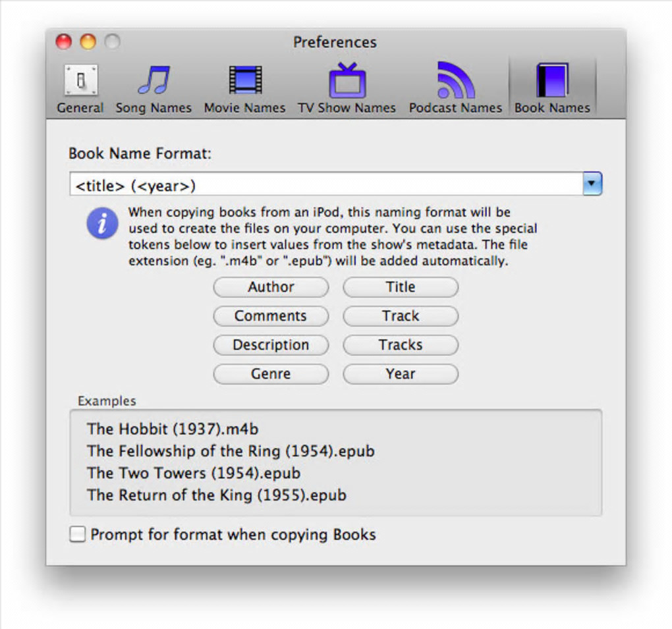672x629 pixels.
Task: Open the Movie Names film strip icon
Action: pyautogui.click(x=245, y=80)
